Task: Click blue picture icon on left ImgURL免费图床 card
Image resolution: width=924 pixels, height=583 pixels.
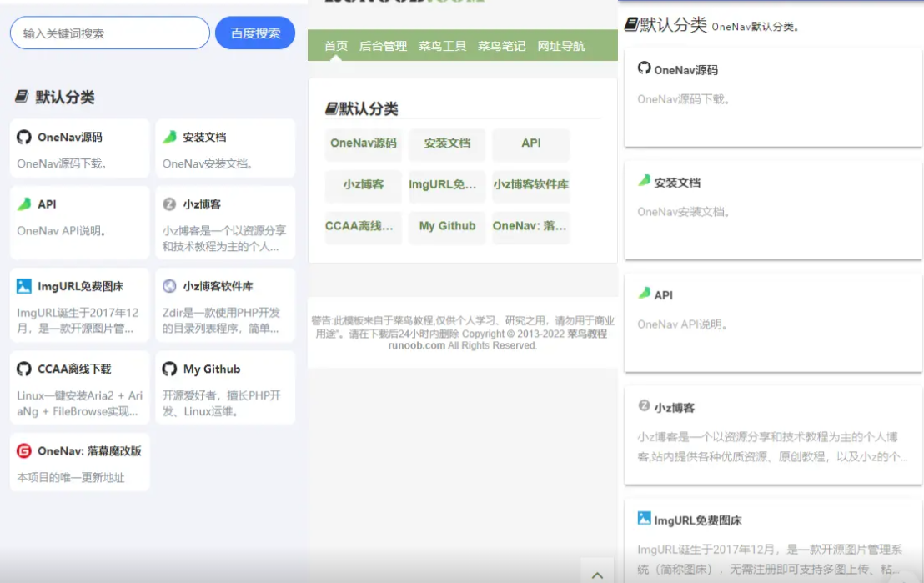Action: pos(24,286)
